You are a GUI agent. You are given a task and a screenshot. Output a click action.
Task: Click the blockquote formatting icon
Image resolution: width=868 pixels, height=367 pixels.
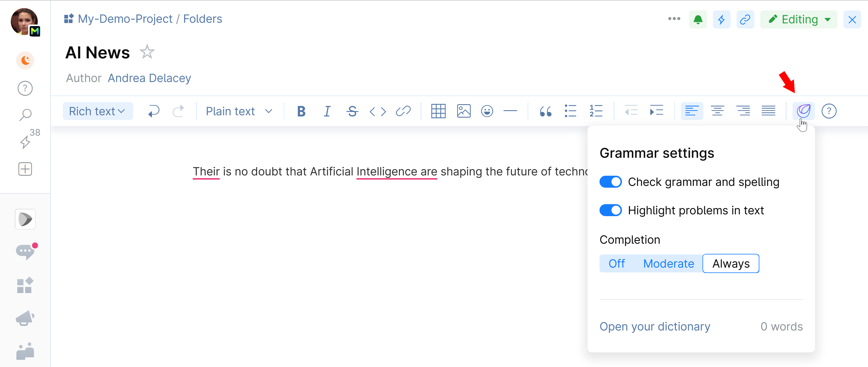click(545, 111)
